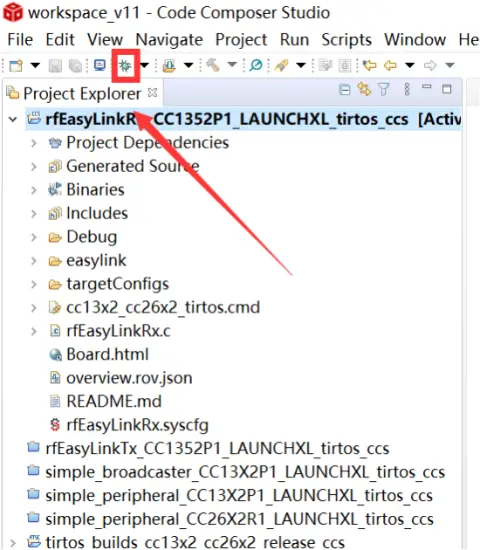
Task: Open the Build hammer dropdown arrow
Action: tap(232, 65)
